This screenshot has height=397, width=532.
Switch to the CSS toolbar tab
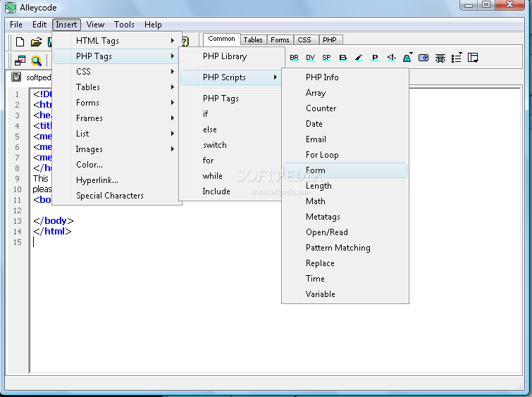[304, 39]
